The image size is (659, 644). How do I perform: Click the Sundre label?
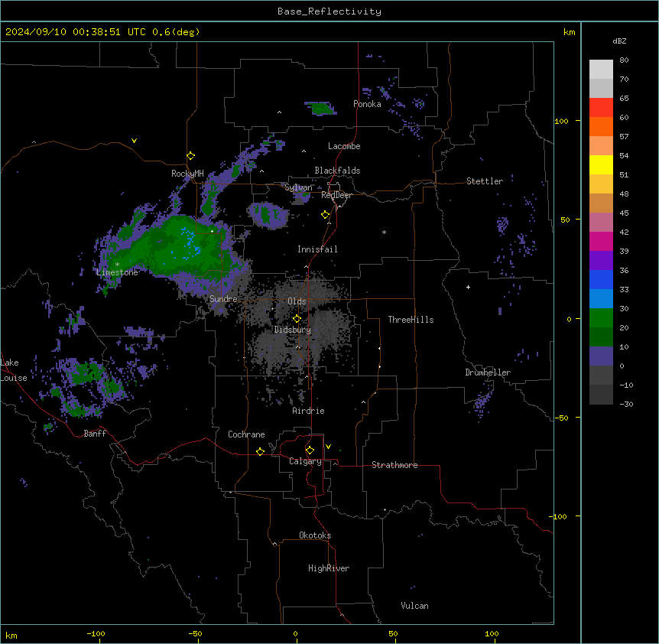pyautogui.click(x=223, y=299)
